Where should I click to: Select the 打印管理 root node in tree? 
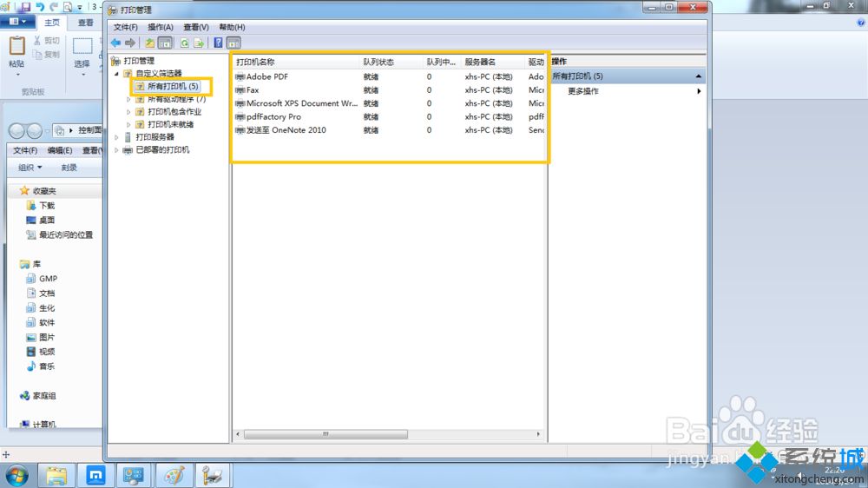pyautogui.click(x=139, y=61)
